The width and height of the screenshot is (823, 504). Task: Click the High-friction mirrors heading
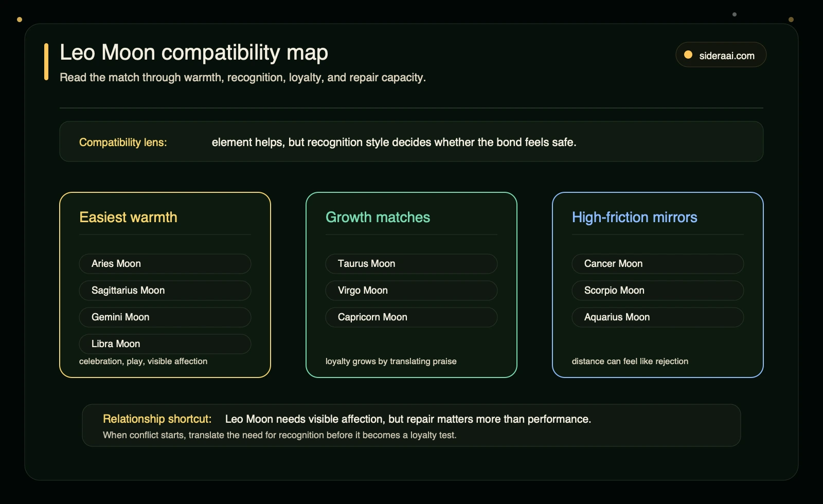[634, 217]
